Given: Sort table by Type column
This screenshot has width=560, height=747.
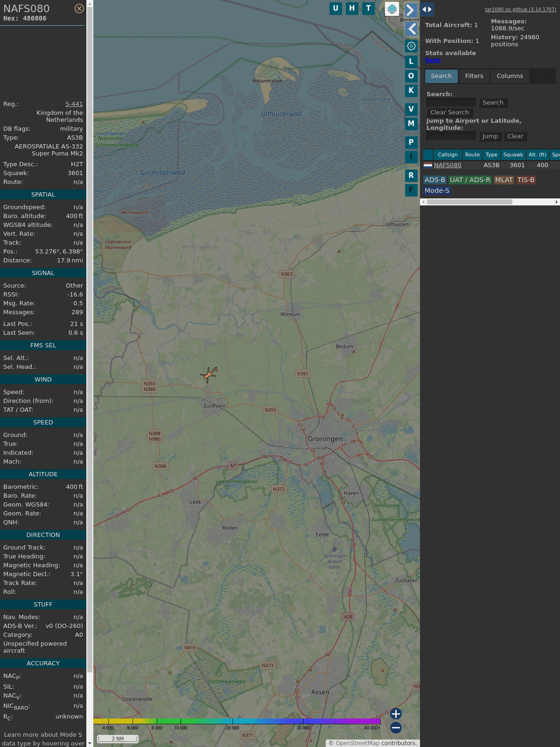Looking at the screenshot, I should tap(491, 155).
